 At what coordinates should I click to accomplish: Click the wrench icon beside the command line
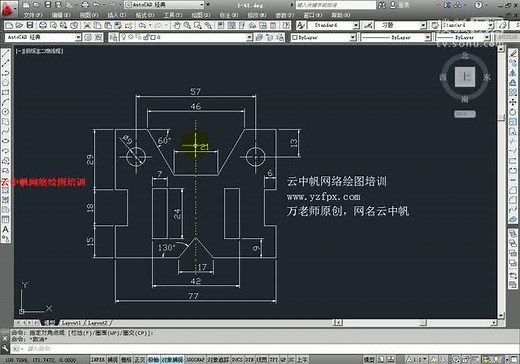[x=5, y=348]
